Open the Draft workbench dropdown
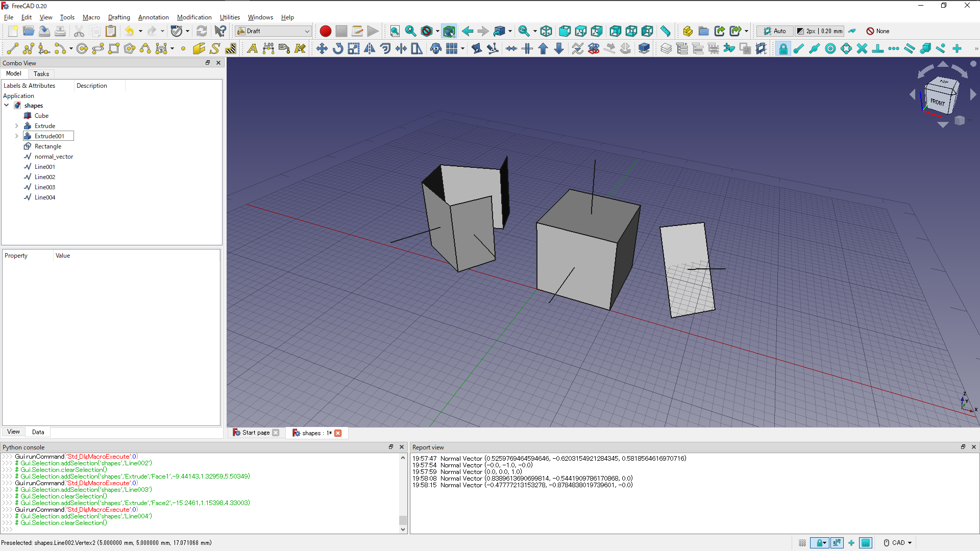The height and width of the screenshot is (551, 980). pos(274,31)
